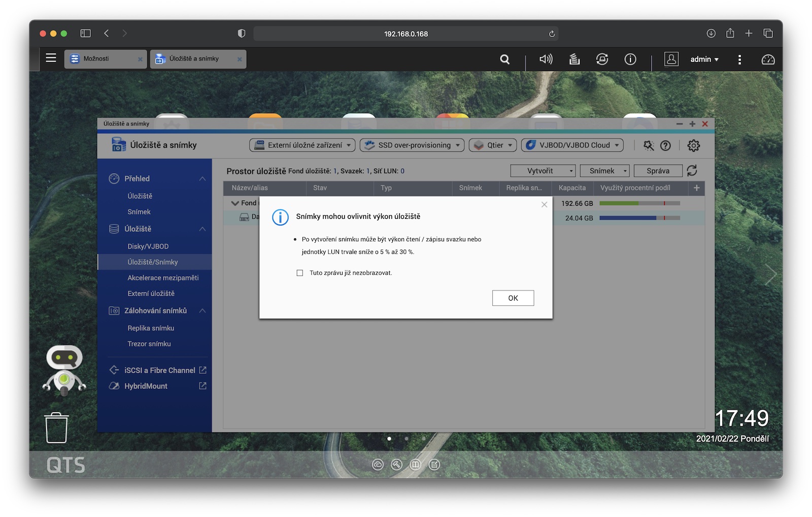
Task: Go back in Safari history
Action: click(x=106, y=34)
